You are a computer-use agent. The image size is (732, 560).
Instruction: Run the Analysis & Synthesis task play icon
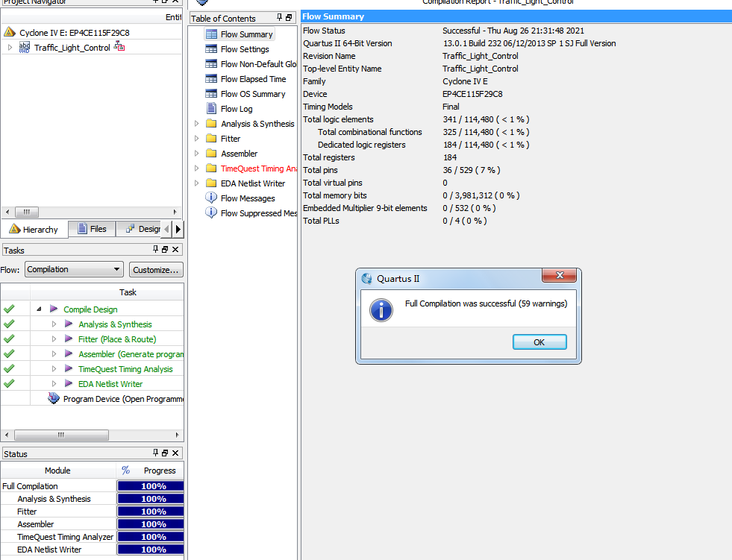pyautogui.click(x=69, y=324)
